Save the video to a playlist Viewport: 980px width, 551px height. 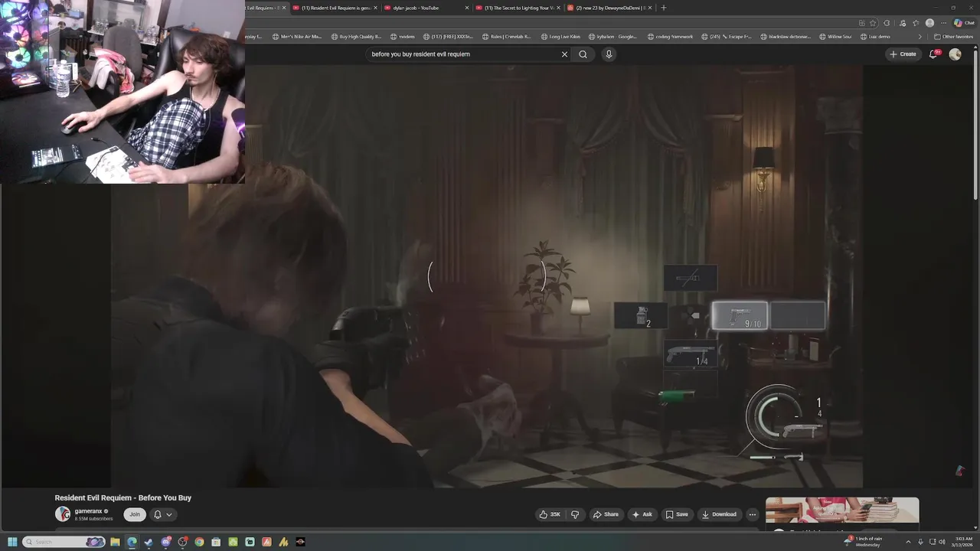676,514
